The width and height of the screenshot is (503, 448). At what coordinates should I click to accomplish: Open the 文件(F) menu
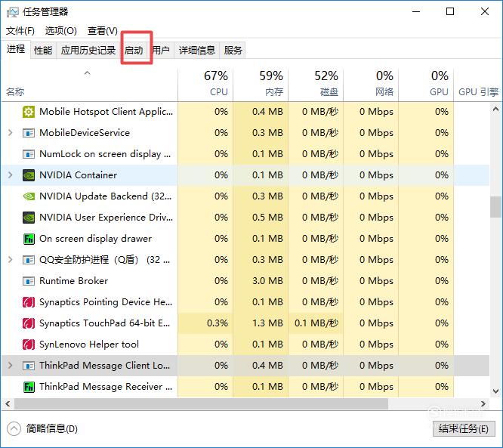pos(20,31)
